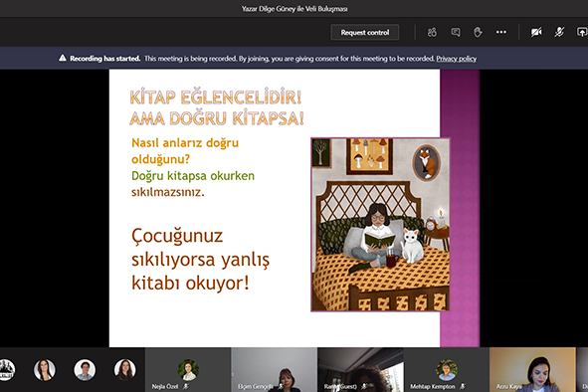This screenshot has width=588, height=392.
Task: Click the muted mic icon beside Nejla Özel
Action: 186,386
